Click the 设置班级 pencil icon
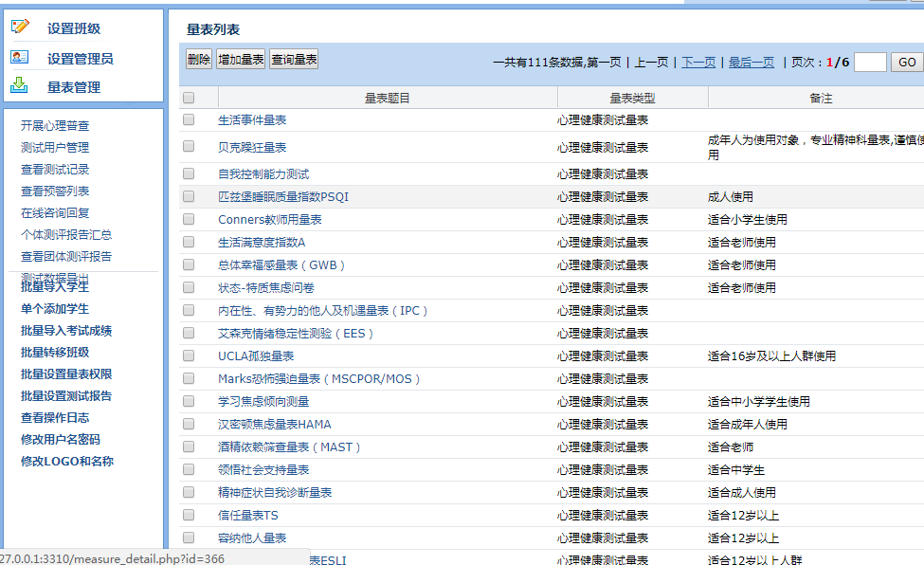 20,27
